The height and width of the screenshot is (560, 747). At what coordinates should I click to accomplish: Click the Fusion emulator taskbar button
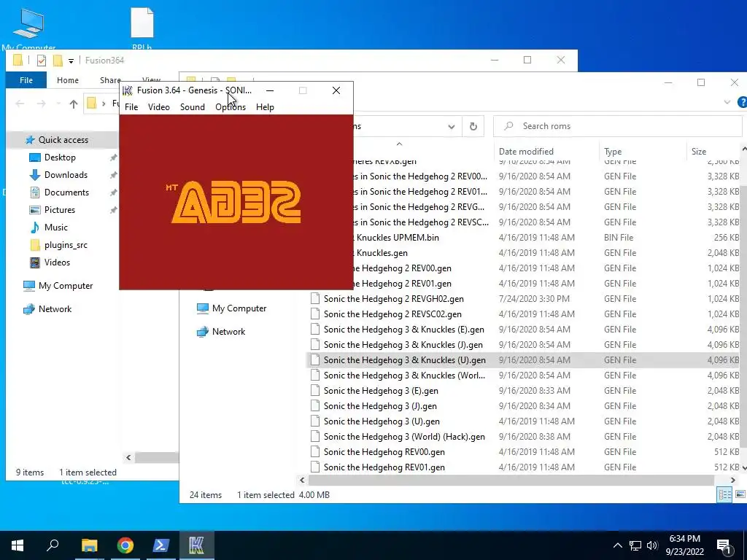point(197,545)
